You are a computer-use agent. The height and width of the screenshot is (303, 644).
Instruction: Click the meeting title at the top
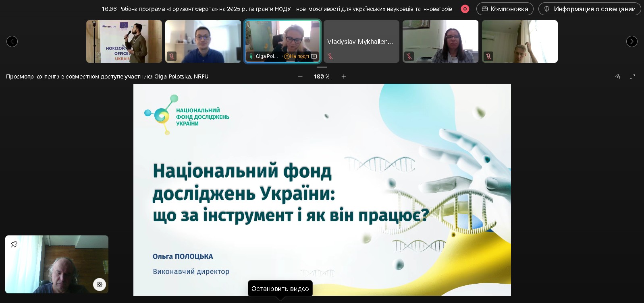277,9
